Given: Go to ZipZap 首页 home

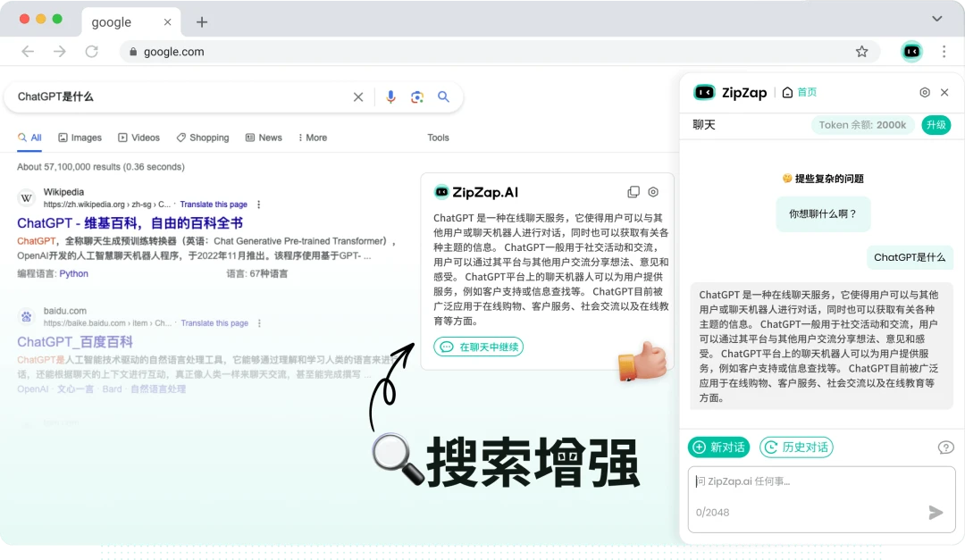Looking at the screenshot, I should (800, 92).
